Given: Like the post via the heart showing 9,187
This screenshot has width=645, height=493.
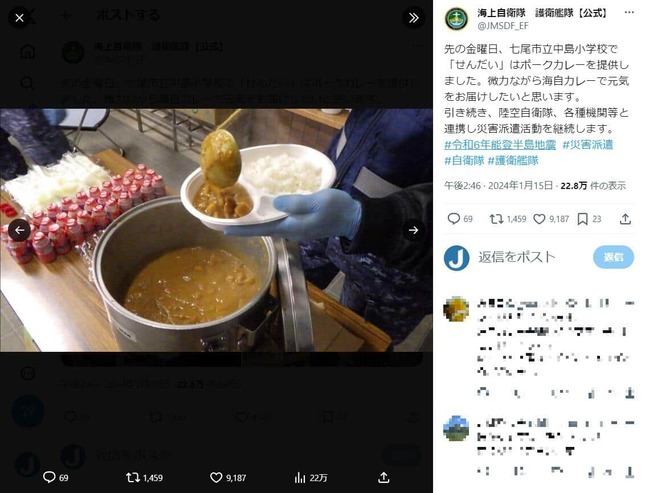Looking at the screenshot, I should [x=539, y=219].
